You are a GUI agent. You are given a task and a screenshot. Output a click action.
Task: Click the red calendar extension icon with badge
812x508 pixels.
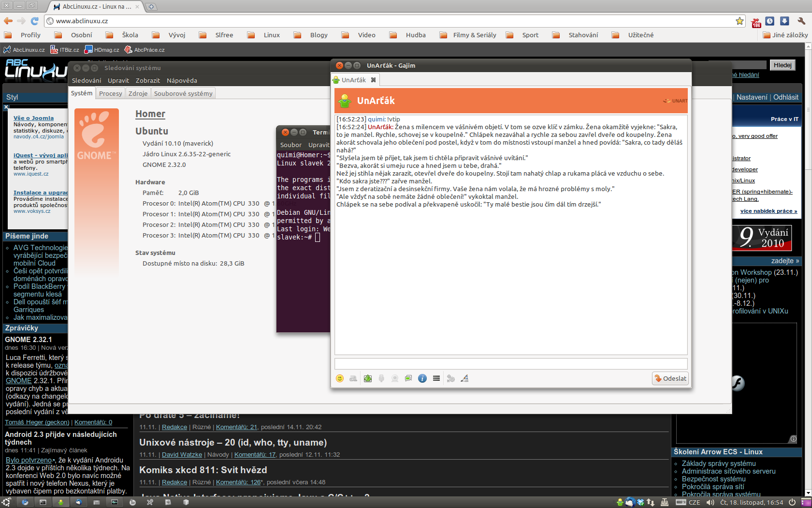coord(756,22)
